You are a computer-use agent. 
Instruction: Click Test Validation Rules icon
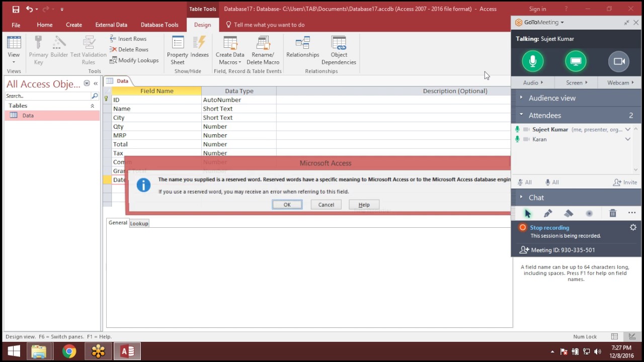click(x=89, y=50)
